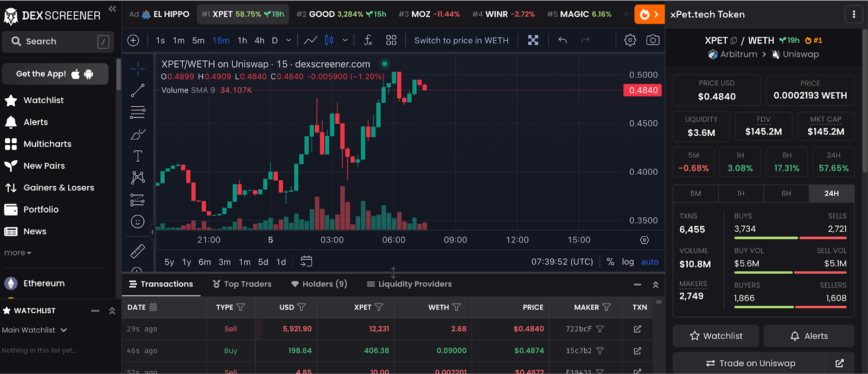Click the orange flame trending button

649,15
